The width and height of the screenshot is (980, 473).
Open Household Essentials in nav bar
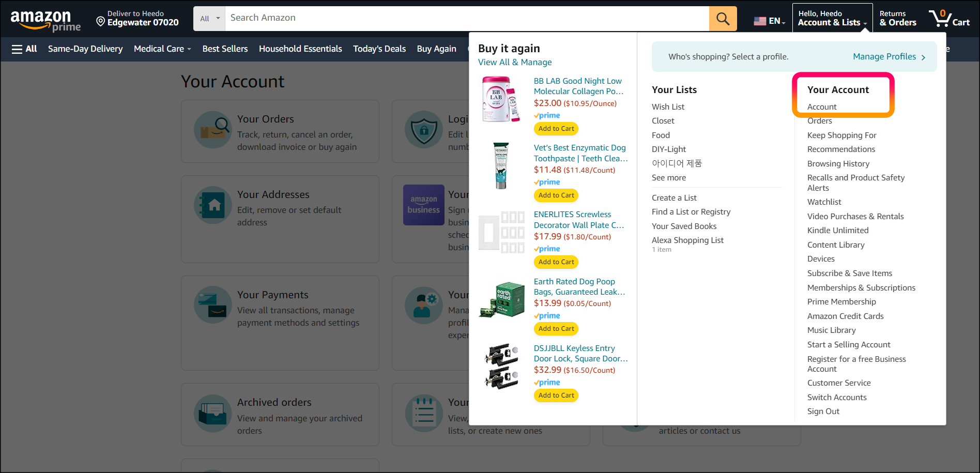[300, 49]
